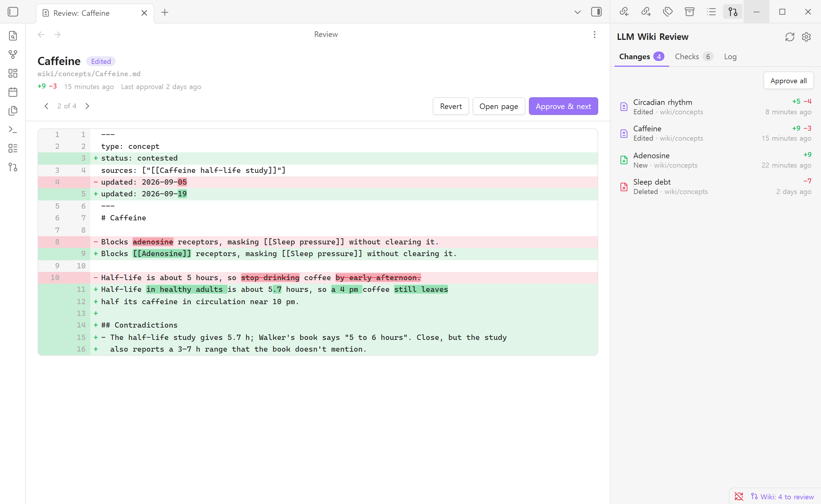Open the more options menu

pos(594,35)
